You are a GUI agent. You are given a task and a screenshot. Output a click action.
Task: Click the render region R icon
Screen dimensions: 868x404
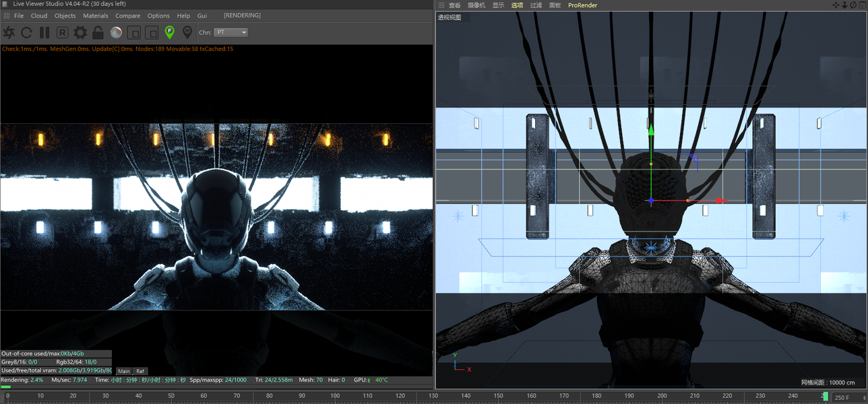pos(62,32)
